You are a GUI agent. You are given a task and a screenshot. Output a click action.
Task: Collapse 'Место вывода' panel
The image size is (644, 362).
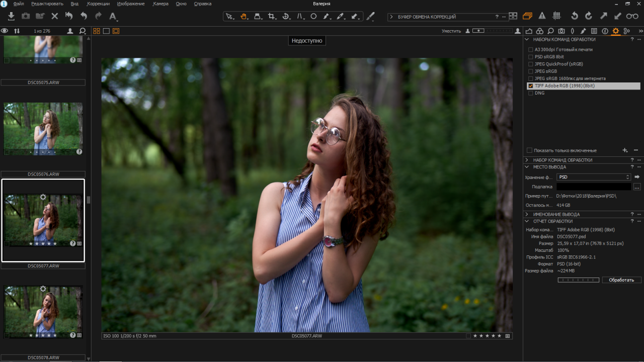tap(527, 167)
